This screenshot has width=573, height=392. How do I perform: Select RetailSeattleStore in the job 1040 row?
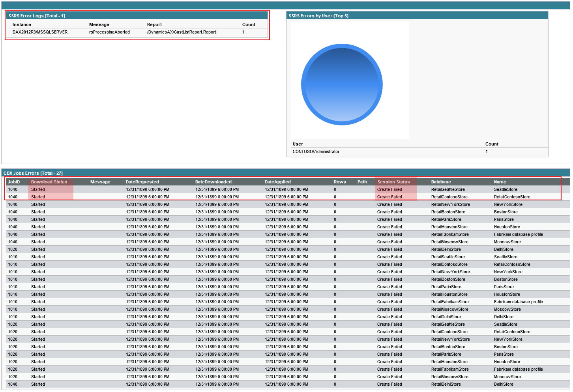pyautogui.click(x=448, y=189)
